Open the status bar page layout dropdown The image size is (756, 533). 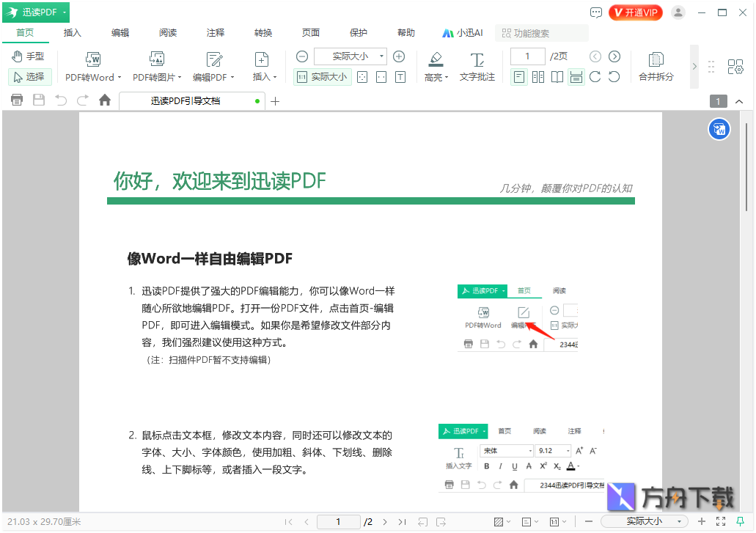[530, 522]
